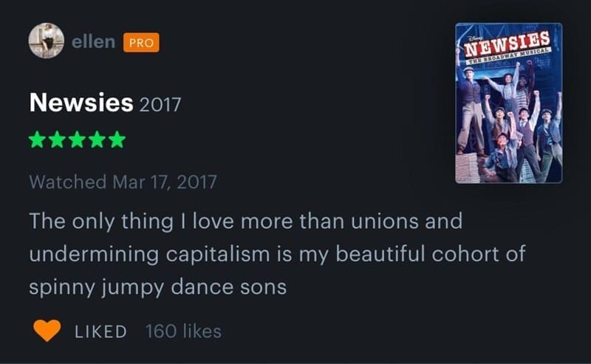This screenshot has width=591, height=364.
Task: Open the Watched Mar 17, 2017 date
Action: pyautogui.click(x=123, y=182)
